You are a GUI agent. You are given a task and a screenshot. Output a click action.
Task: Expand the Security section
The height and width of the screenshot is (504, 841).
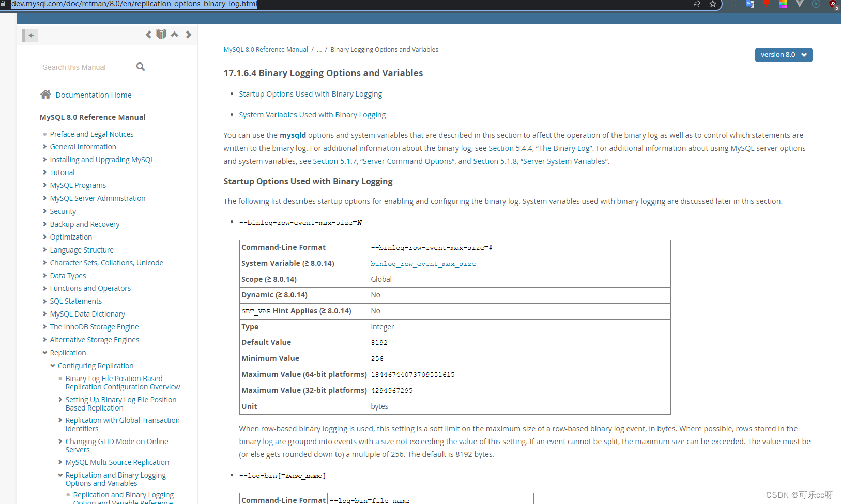point(45,211)
